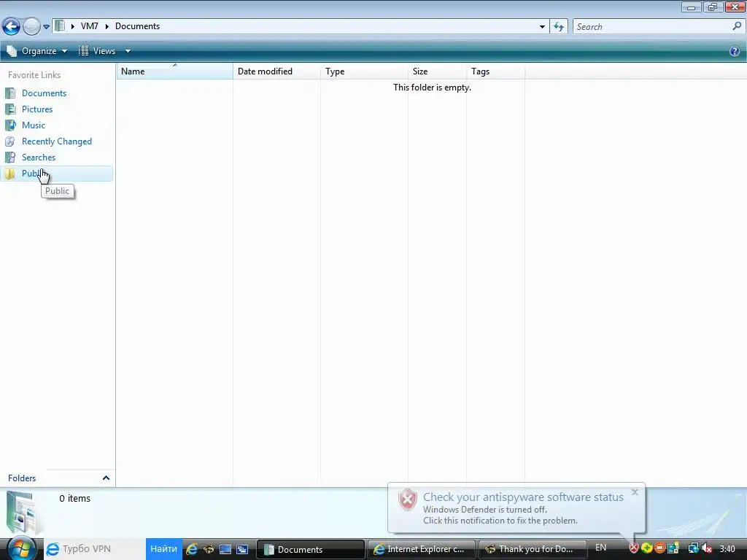Click the Recently Changed icon
This screenshot has width=747, height=560.
10,141
